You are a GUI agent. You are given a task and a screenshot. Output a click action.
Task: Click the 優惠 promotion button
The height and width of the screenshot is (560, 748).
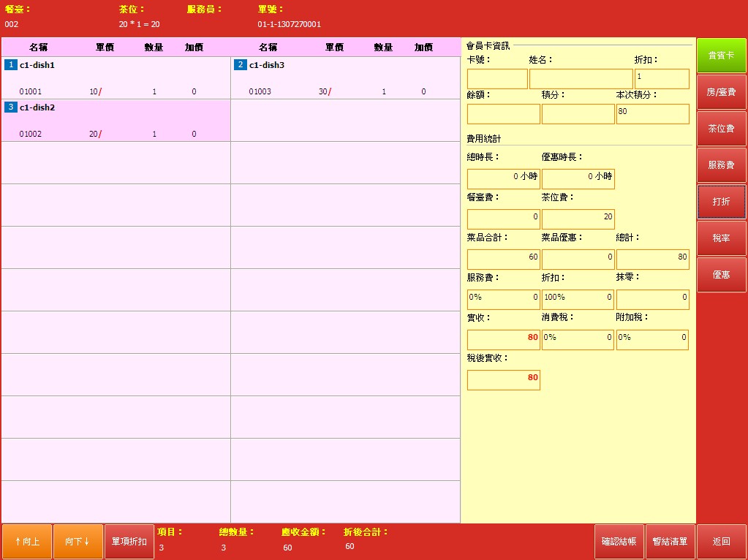tap(721, 275)
